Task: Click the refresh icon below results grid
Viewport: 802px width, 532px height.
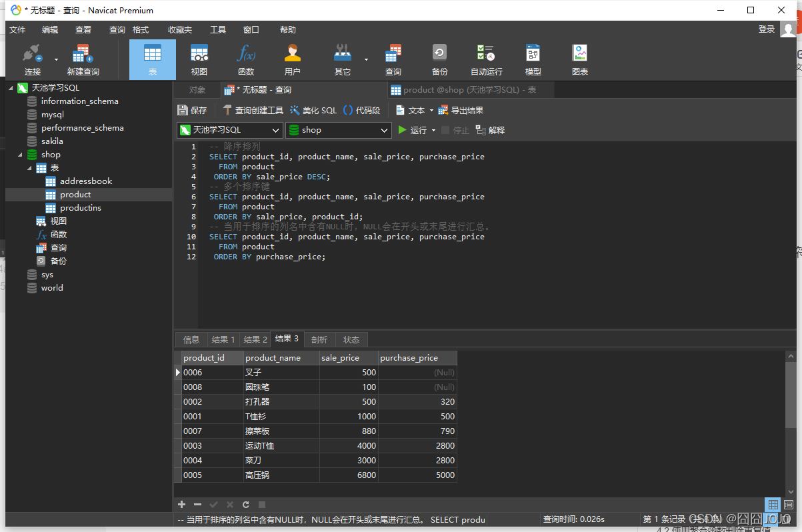Action: pos(246,505)
